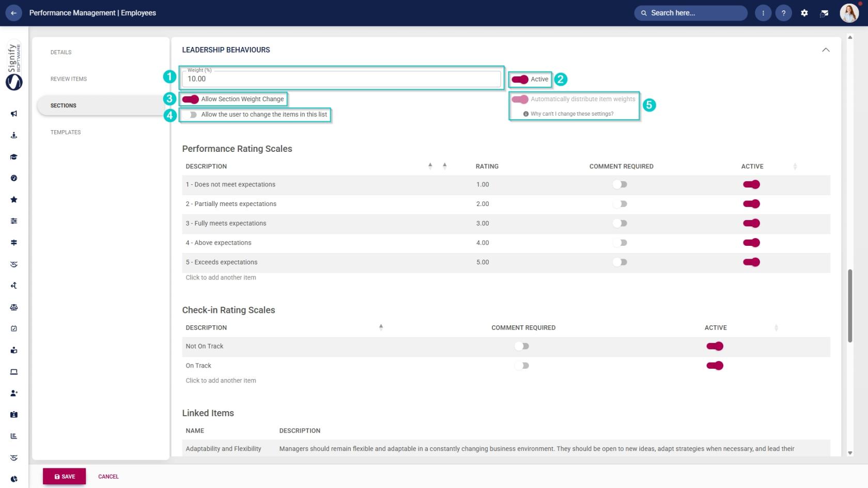
Task: Open the horizontal sliders sidebar icon
Action: tap(14, 221)
